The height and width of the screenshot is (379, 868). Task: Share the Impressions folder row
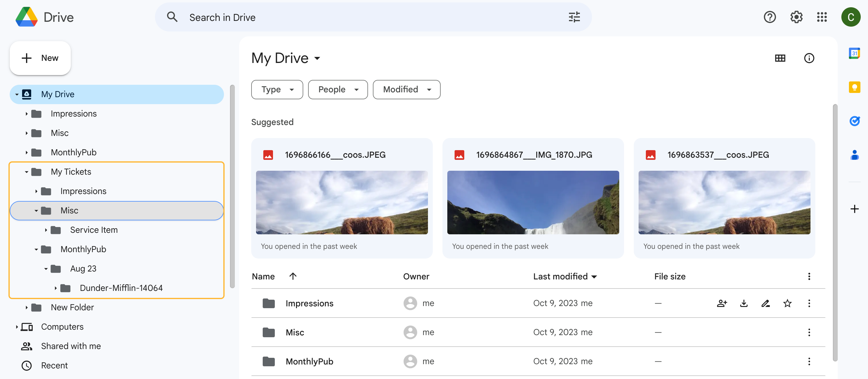pos(722,303)
